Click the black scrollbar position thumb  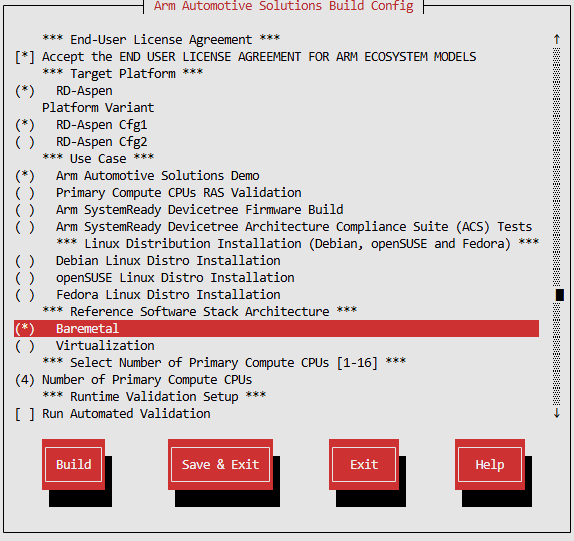[x=559, y=295]
